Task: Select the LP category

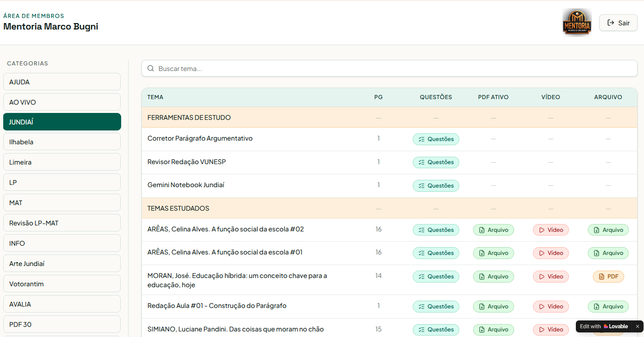Action: click(62, 183)
